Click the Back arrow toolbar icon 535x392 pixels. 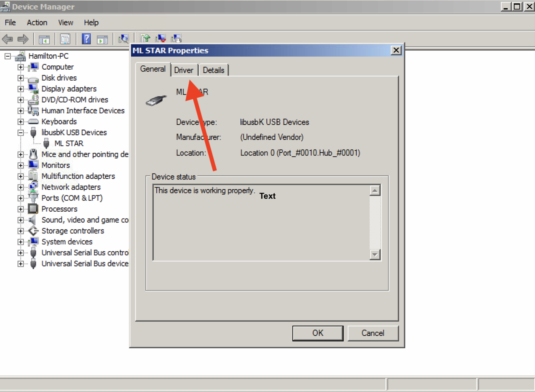click(x=7, y=39)
